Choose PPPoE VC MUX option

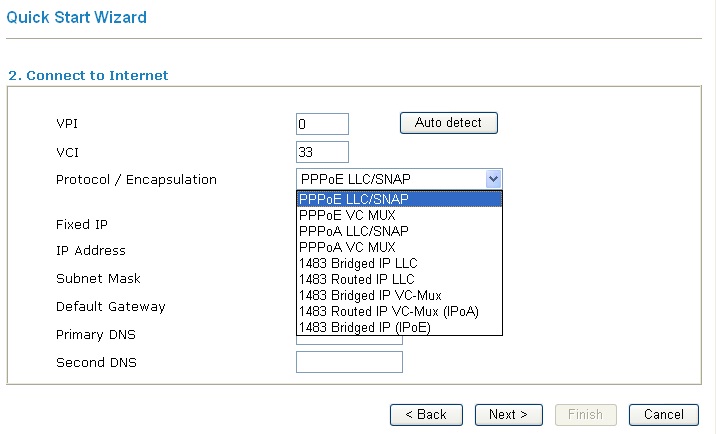(399, 215)
